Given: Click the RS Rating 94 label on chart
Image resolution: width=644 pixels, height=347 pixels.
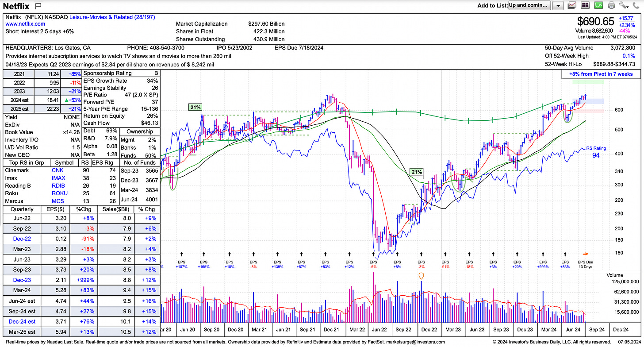Looking at the screenshot, I should pyautogui.click(x=596, y=152).
